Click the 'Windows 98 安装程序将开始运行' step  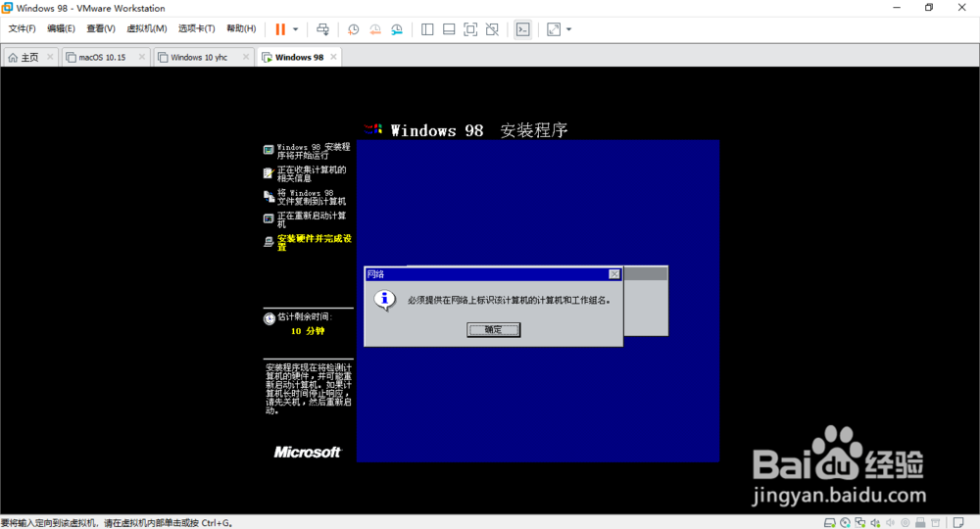click(x=314, y=151)
